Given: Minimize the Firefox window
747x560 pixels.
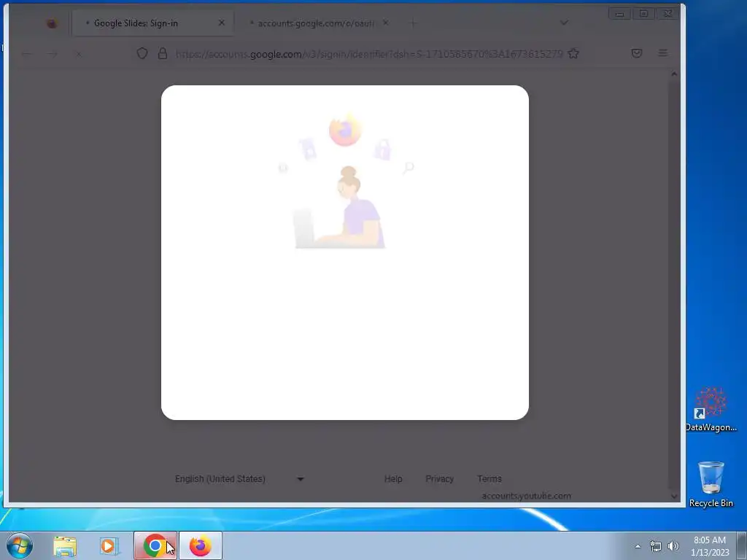Looking at the screenshot, I should [619, 14].
